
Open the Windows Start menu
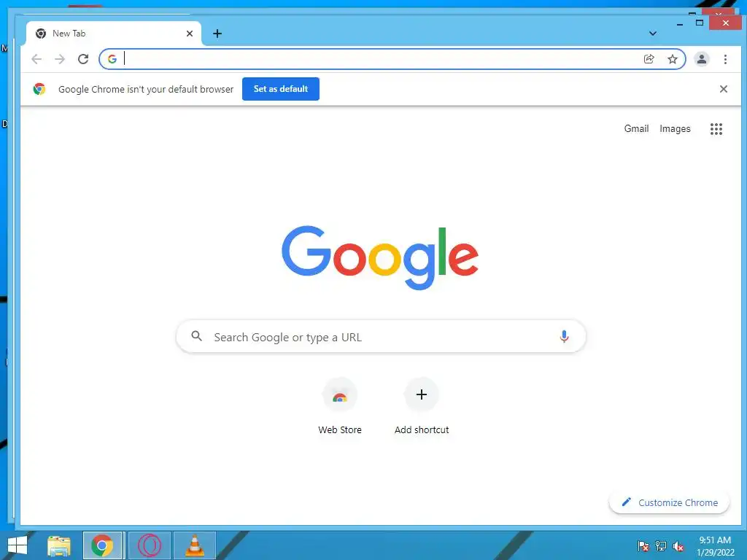coord(18,545)
